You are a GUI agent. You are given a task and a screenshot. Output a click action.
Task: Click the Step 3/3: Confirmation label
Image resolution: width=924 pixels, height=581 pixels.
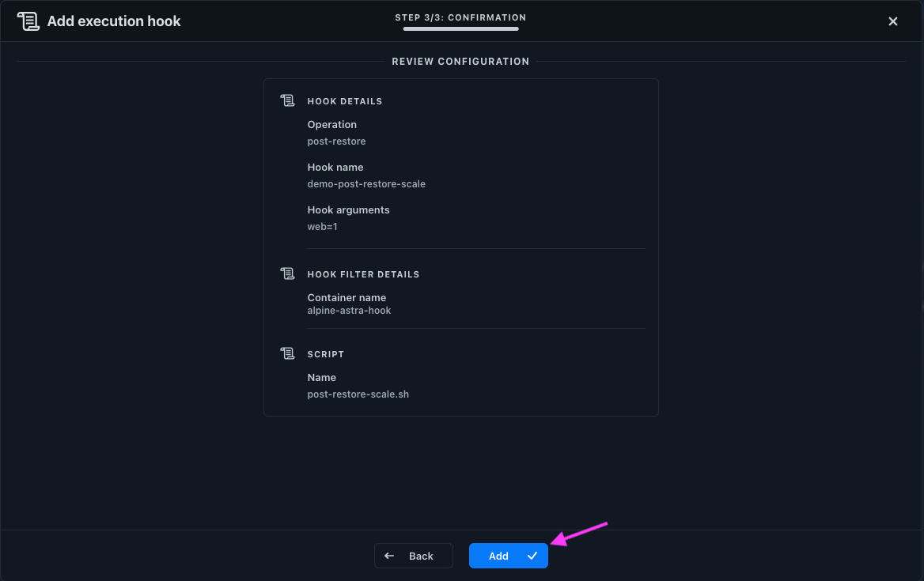(460, 17)
